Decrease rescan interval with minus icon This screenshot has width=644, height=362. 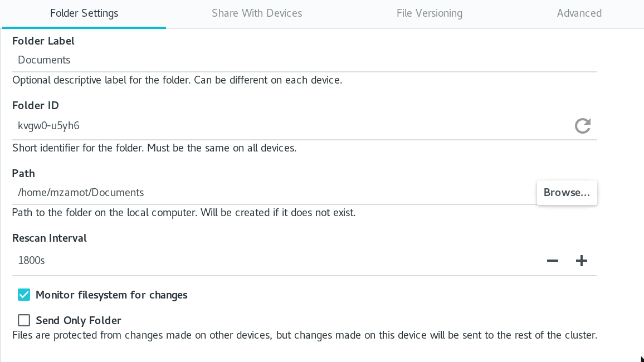click(552, 261)
